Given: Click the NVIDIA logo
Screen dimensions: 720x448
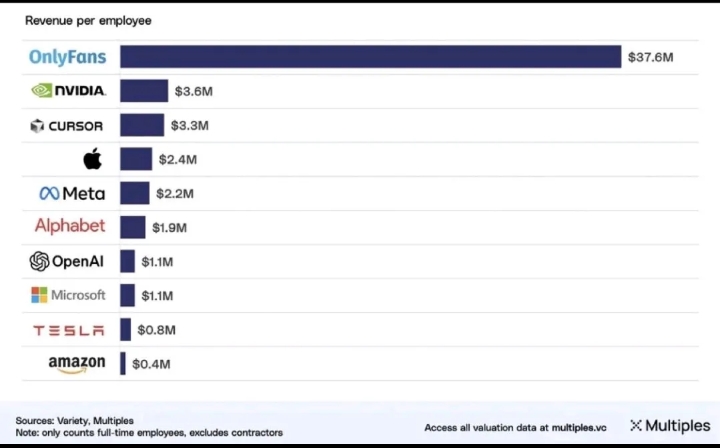Looking at the screenshot, I should (68, 91).
